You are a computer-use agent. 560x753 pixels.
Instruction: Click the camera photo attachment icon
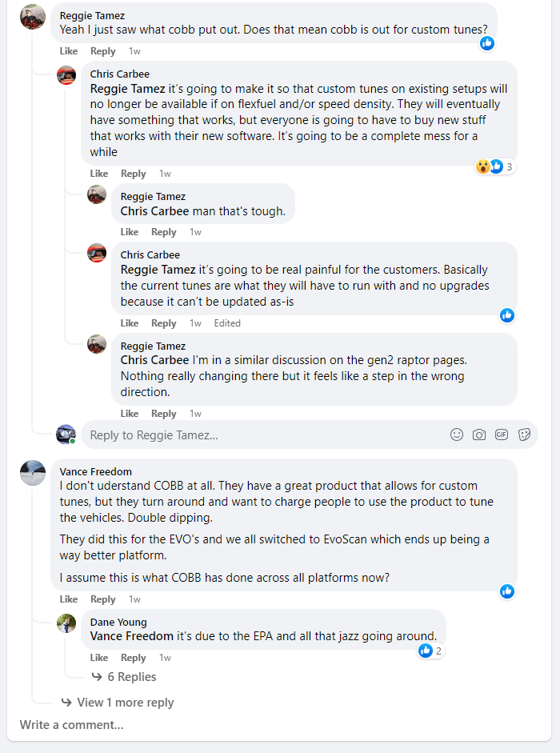pos(479,435)
